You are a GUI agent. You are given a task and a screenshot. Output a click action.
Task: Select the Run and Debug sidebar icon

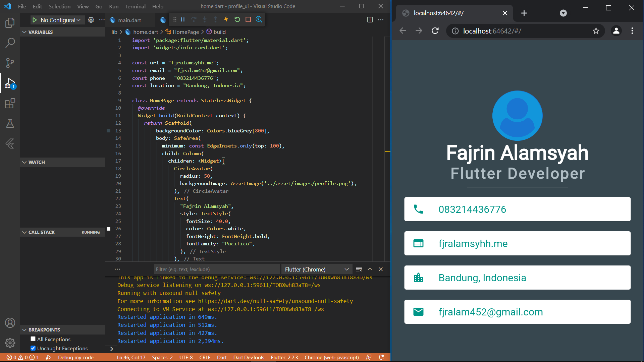[10, 83]
